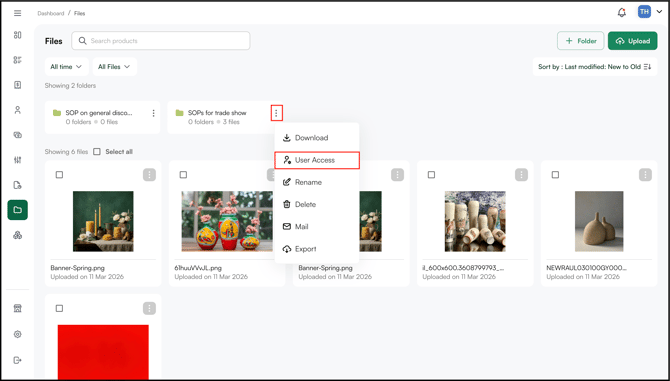Viewport: 670px width, 381px height.
Task: Open options menu on NEWRAUL030100GY000 file card
Action: [x=645, y=175]
